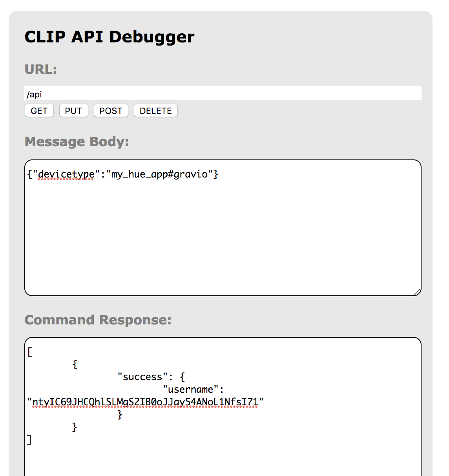Send request with the PUT button

pos(73,111)
